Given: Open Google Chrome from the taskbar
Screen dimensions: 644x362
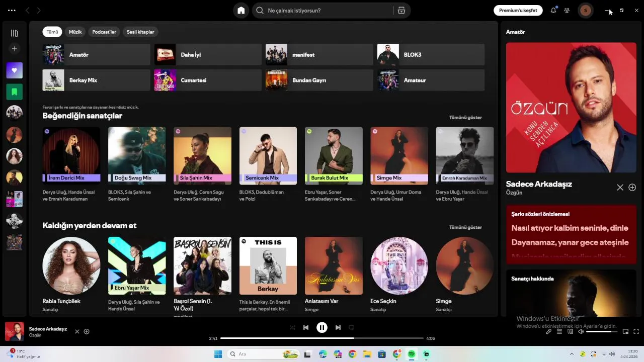Looking at the screenshot, I should coord(352,354).
